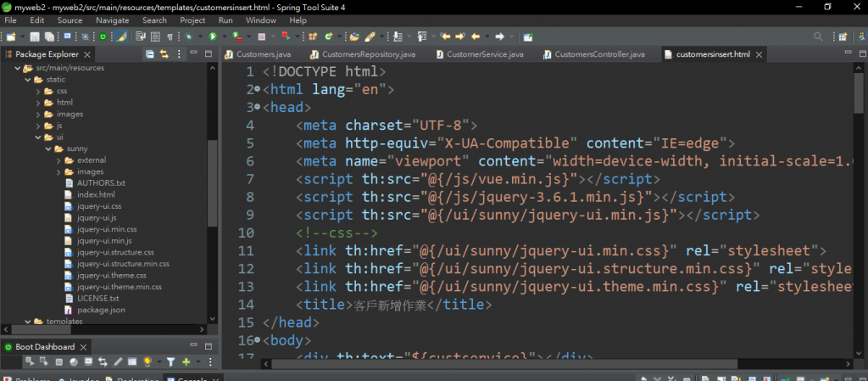This screenshot has width=868, height=381.
Task: Click the green Boot Dashboard power icon in main toolbar
Action: coord(103,36)
